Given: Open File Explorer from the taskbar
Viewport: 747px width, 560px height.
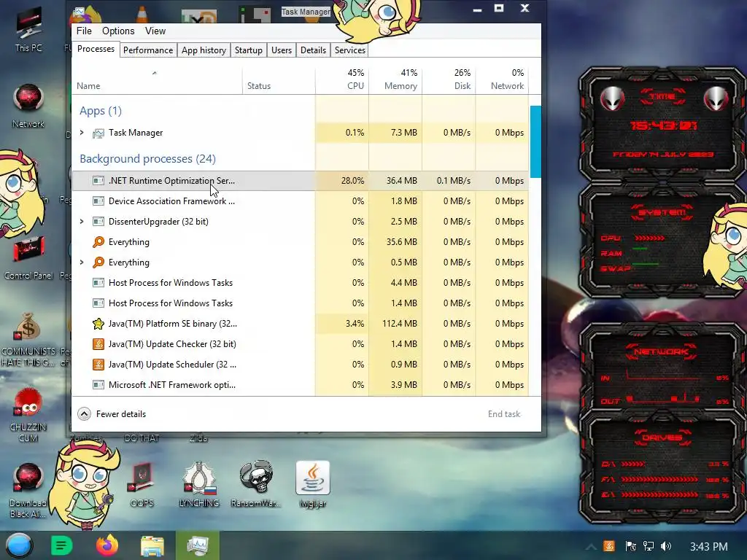Looking at the screenshot, I should 152,545.
